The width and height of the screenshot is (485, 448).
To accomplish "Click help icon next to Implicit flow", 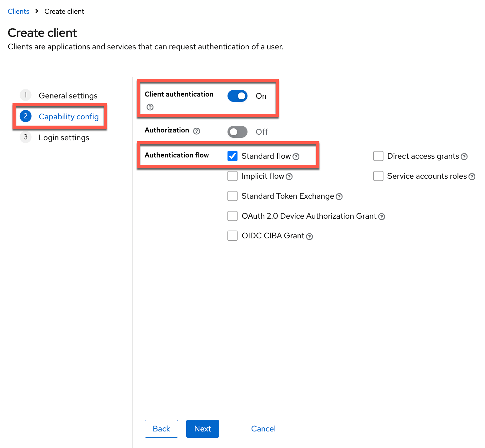I will pyautogui.click(x=289, y=177).
